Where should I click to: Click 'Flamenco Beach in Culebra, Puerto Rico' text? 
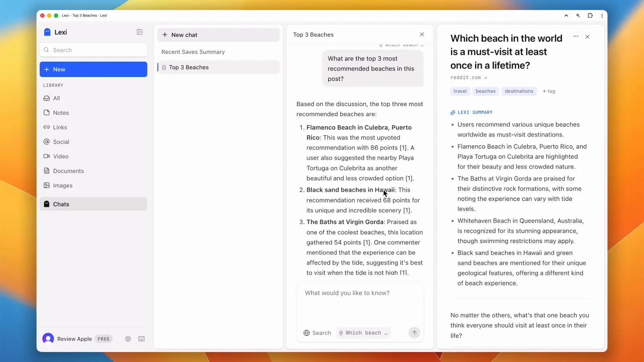point(359,132)
